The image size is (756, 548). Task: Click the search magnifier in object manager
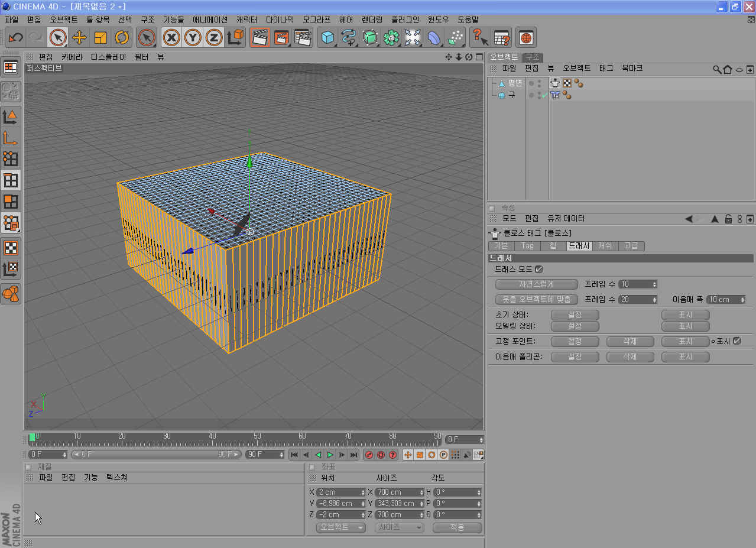coord(717,69)
